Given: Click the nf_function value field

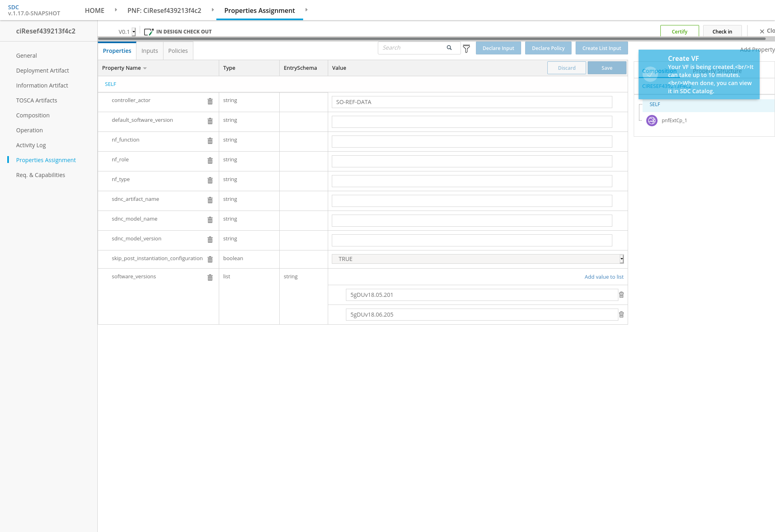Looking at the screenshot, I should 472,142.
